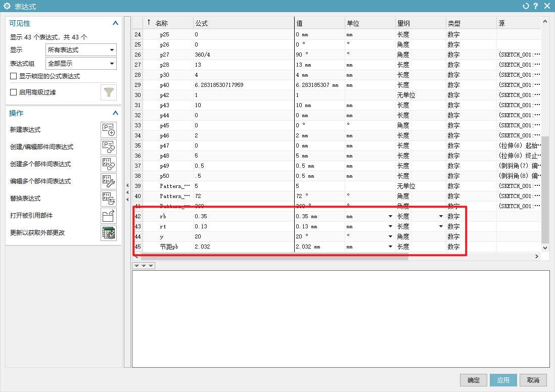Viewport: 555px width, 392px height.
Task: Click the create/edit interpart expression icon
Action: [109, 147]
